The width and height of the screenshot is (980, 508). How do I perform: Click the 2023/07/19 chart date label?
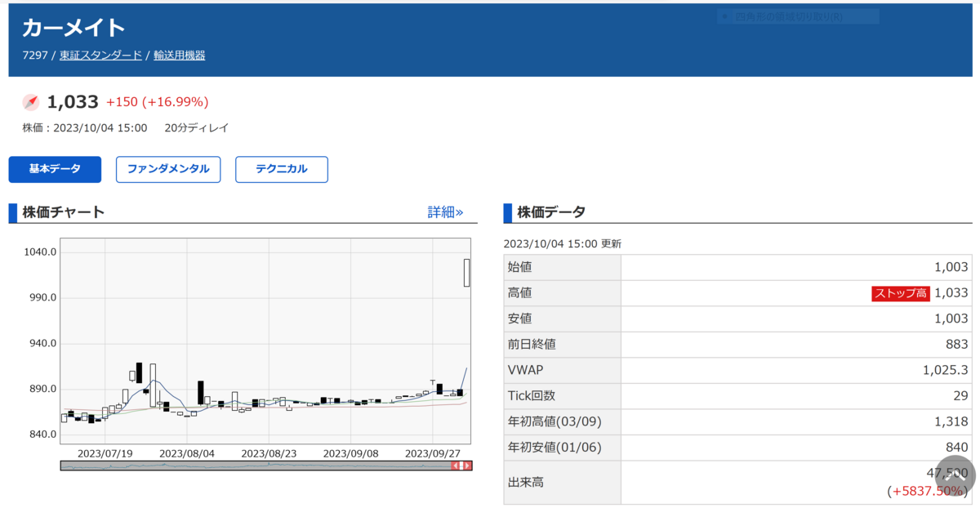[x=105, y=452]
